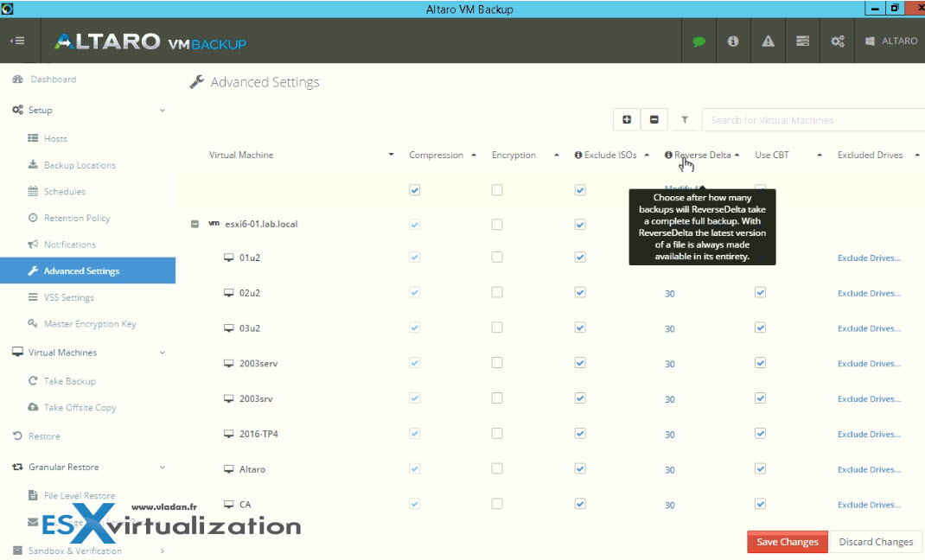
Task: Open the Restore page
Action: click(x=44, y=436)
